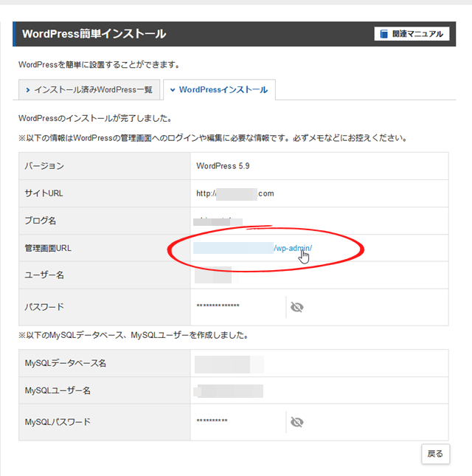Click the MySQLパスワード row label

coord(58,422)
